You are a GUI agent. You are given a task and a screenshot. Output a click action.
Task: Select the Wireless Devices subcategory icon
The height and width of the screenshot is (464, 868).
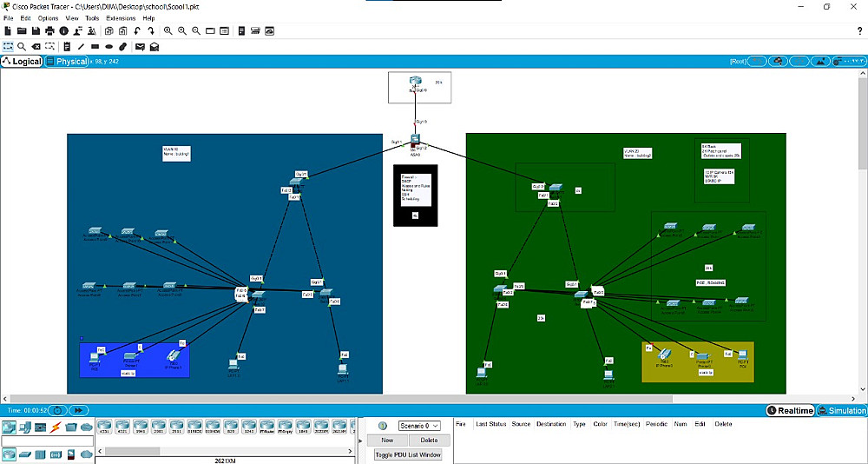tap(56, 454)
